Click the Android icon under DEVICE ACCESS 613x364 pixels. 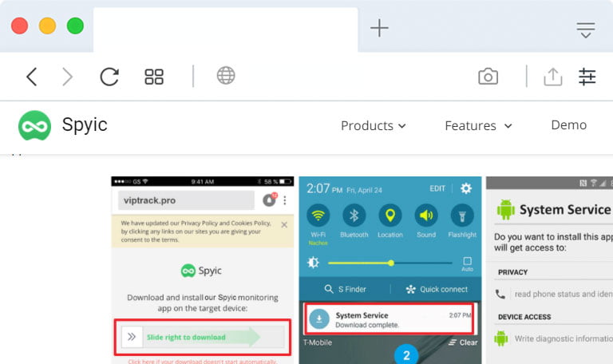point(500,338)
